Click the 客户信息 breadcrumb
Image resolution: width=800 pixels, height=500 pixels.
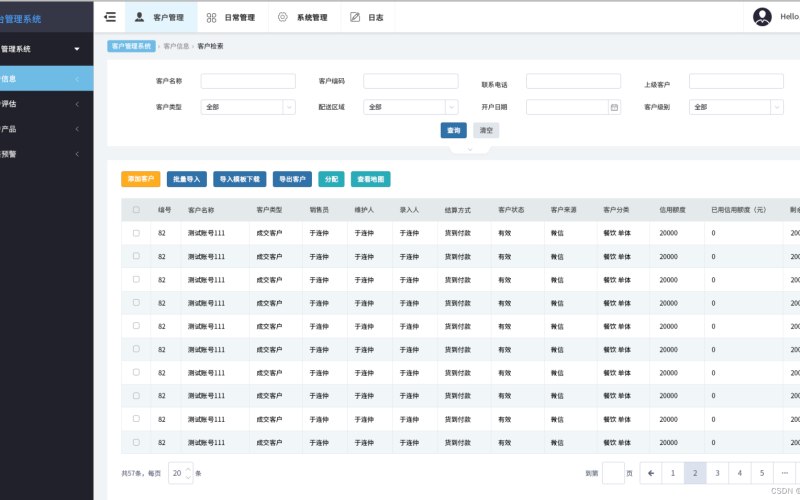[x=176, y=46]
